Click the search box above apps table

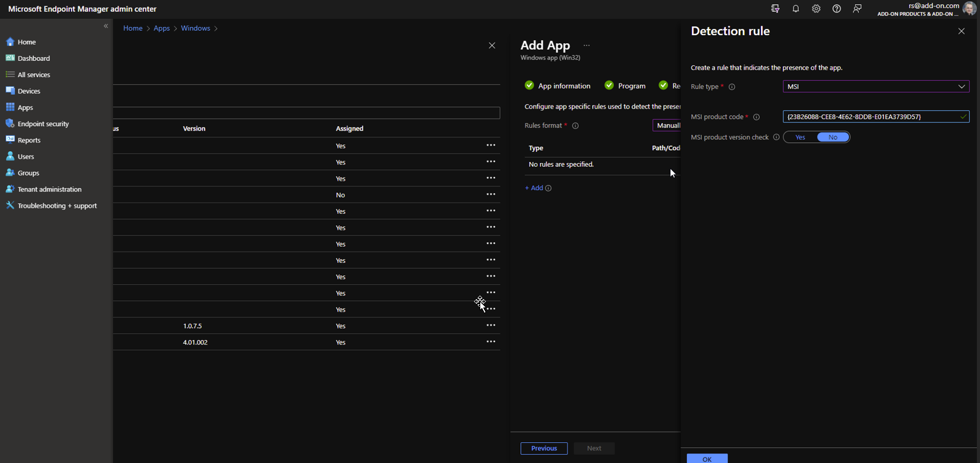pos(307,113)
